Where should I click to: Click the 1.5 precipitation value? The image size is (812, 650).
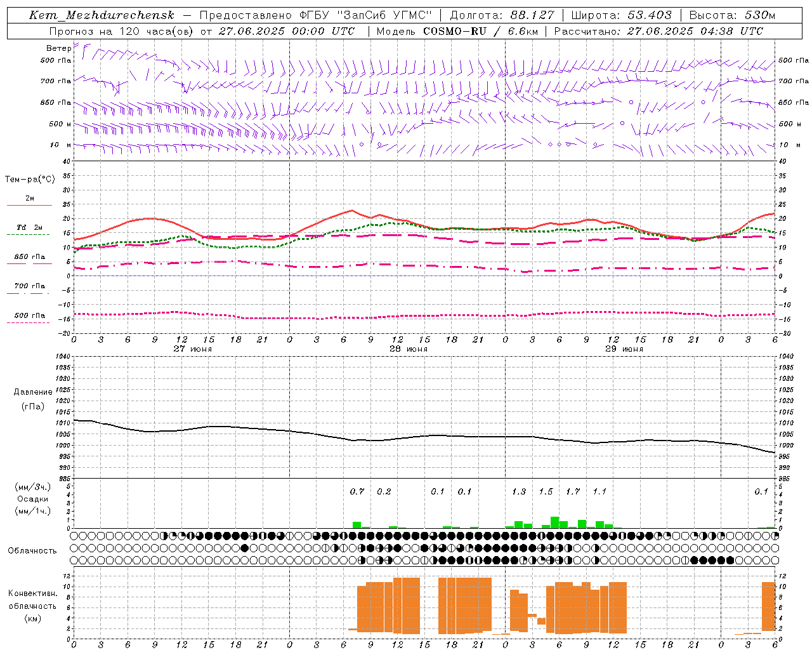coord(546,491)
